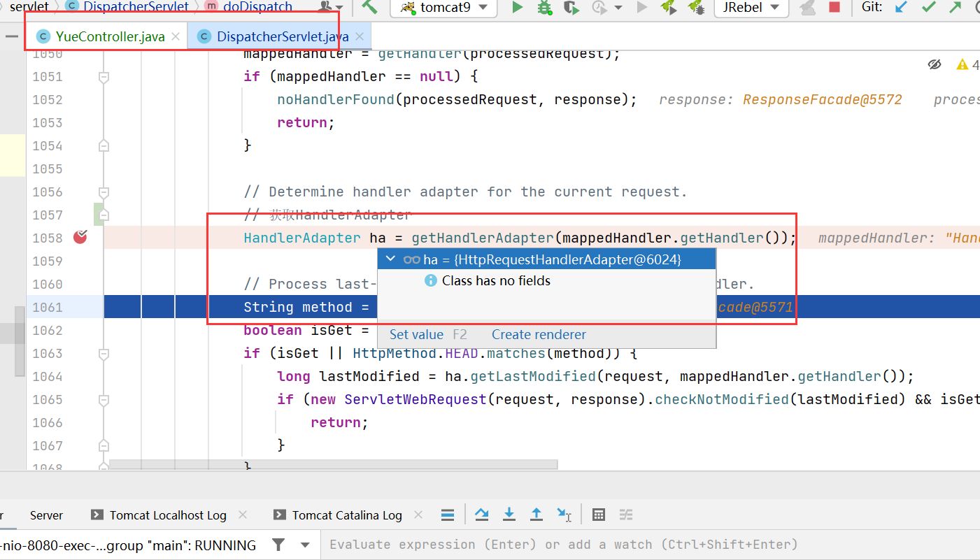Select the RUNNING main thread entry
The height and width of the screenshot is (560, 980).
[128, 545]
